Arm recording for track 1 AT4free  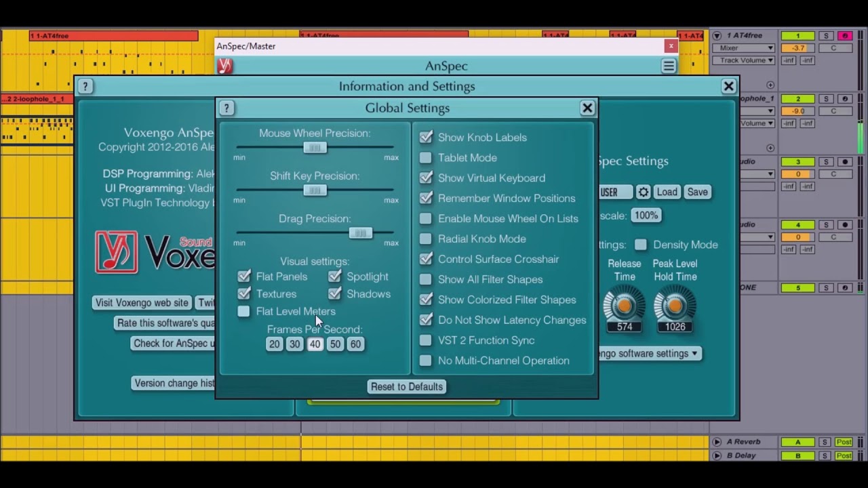click(x=845, y=36)
